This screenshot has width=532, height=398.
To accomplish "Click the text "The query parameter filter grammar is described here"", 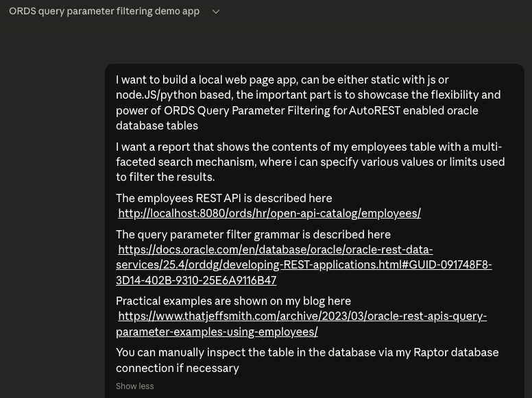I will pyautogui.click(x=253, y=234).
